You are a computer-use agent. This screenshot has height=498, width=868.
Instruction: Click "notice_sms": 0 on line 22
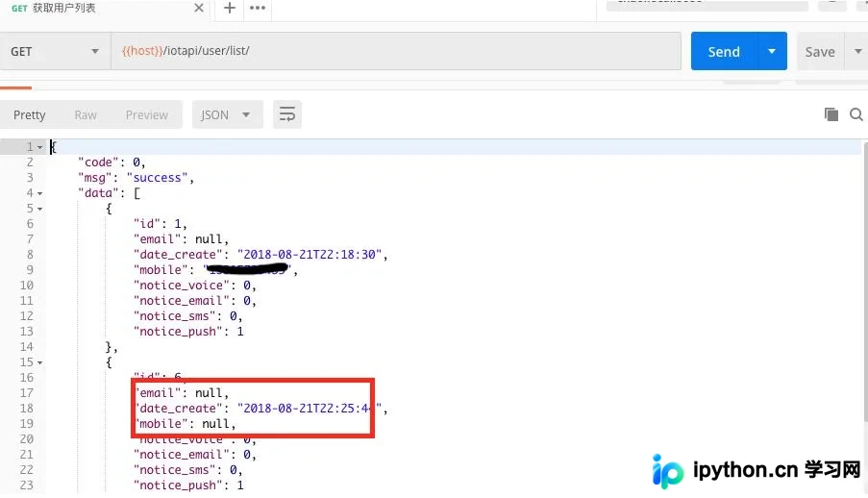(x=188, y=470)
